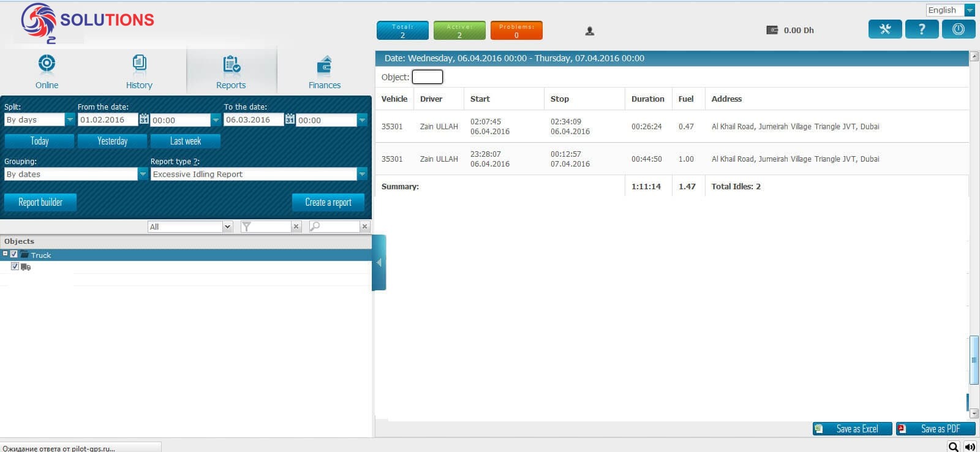This screenshot has width=980, height=452.
Task: Open the Report type dropdown
Action: point(362,174)
